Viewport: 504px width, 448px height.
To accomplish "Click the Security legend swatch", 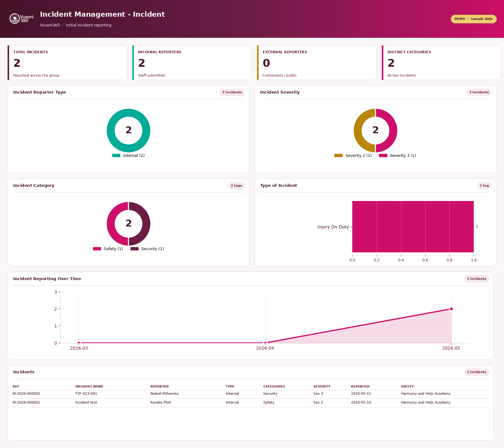I will 135,249.
